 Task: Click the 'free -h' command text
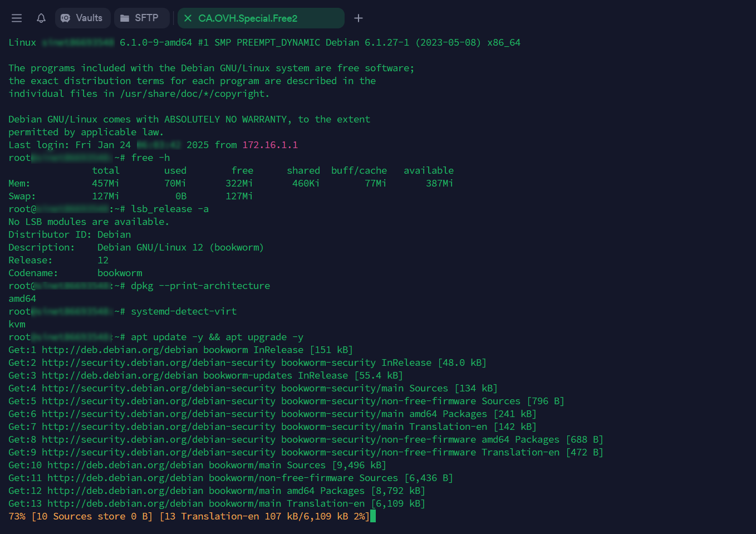point(150,158)
